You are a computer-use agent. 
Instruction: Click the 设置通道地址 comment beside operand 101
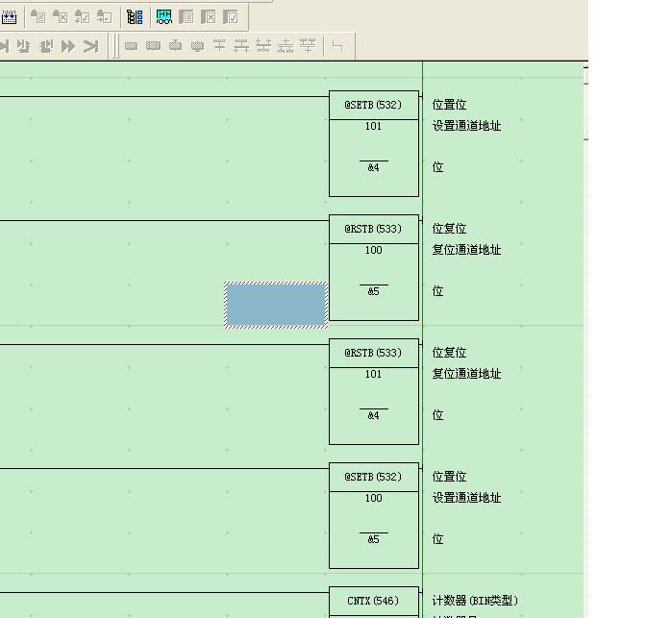point(466,126)
